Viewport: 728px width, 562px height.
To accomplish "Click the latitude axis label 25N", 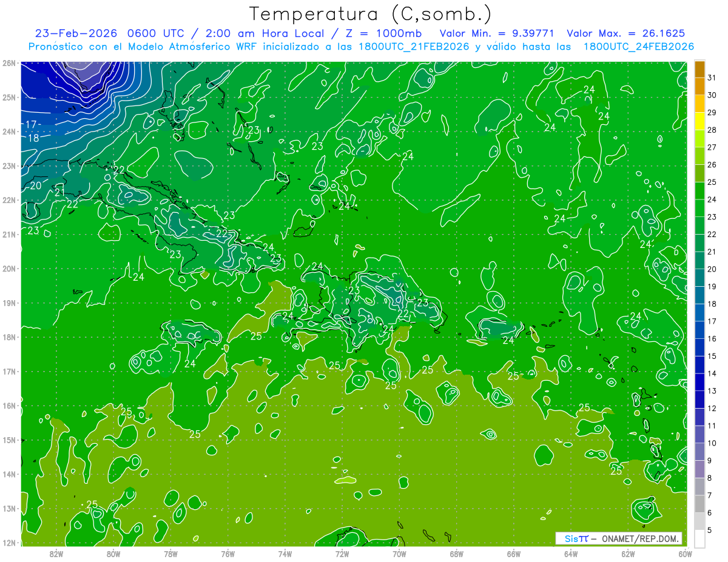I will tap(9, 97).
